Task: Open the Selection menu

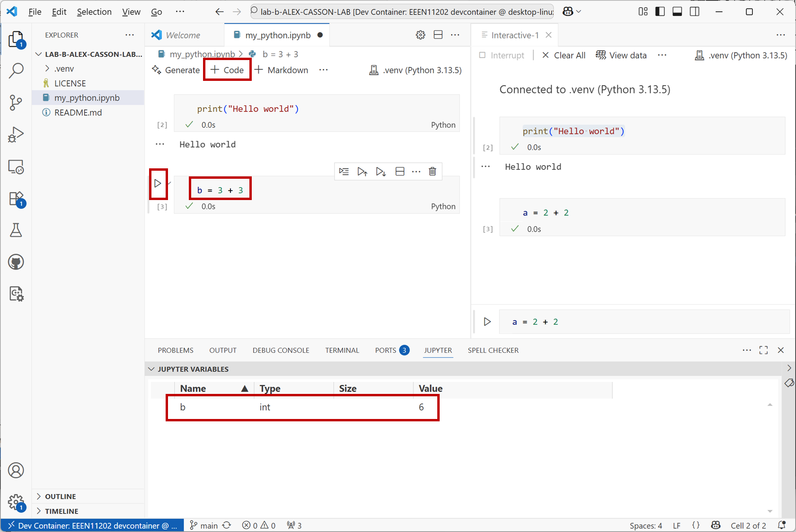Action: (94, 12)
